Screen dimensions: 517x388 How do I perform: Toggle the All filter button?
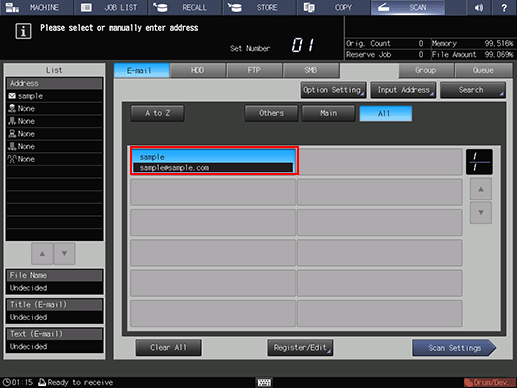[385, 114]
